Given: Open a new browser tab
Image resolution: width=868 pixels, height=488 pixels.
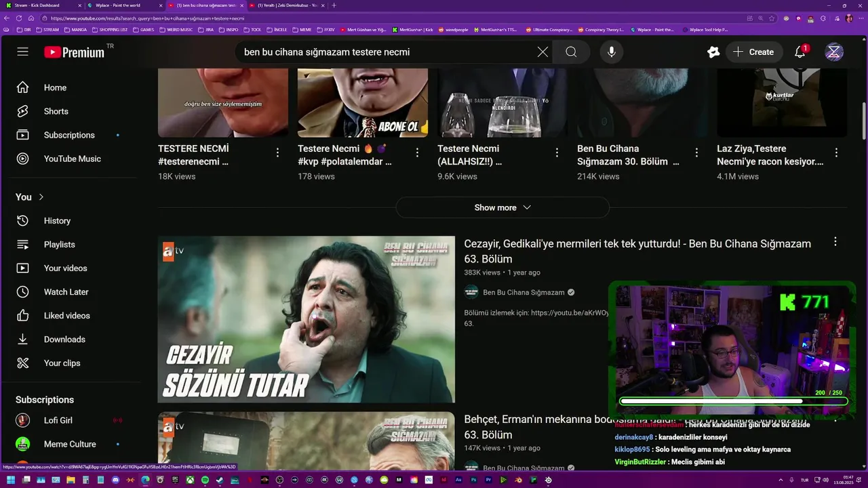Looking at the screenshot, I should click(x=334, y=5).
